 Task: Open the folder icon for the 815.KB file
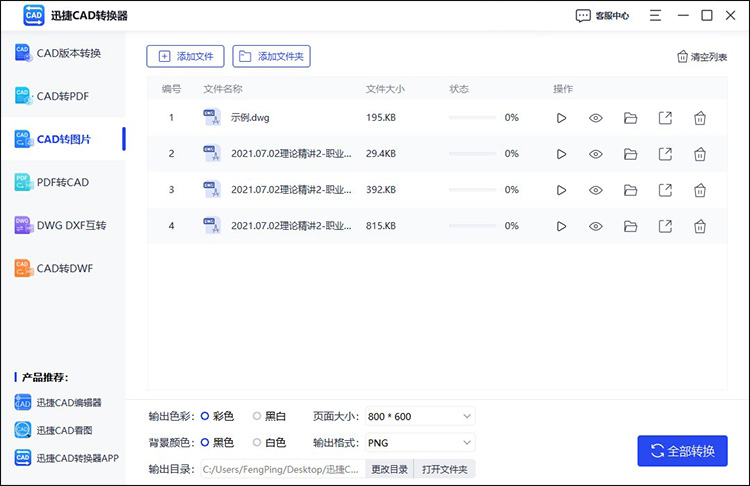(630, 226)
